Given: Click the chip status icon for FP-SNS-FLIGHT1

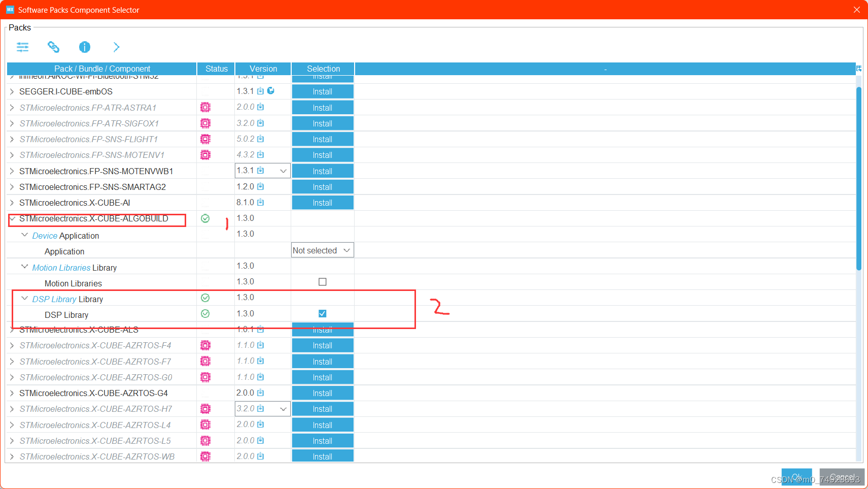Looking at the screenshot, I should click(205, 139).
